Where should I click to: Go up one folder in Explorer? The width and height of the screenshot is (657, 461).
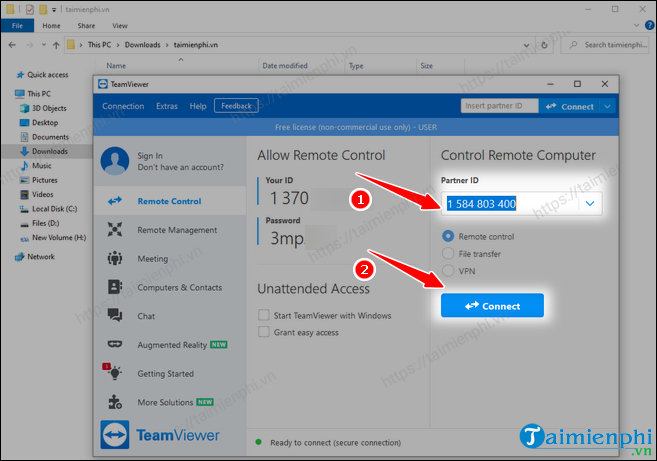click(x=56, y=45)
